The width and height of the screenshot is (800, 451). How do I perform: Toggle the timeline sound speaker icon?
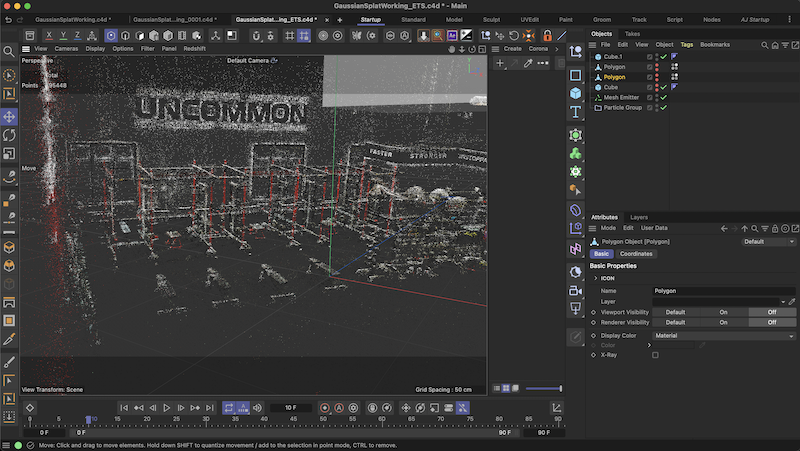pos(257,408)
